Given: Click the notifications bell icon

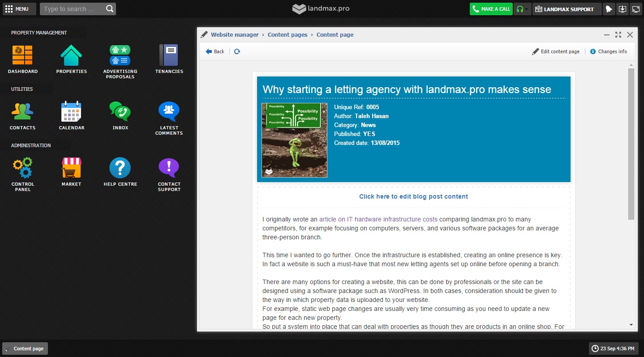Looking at the screenshot, I should point(608,9).
